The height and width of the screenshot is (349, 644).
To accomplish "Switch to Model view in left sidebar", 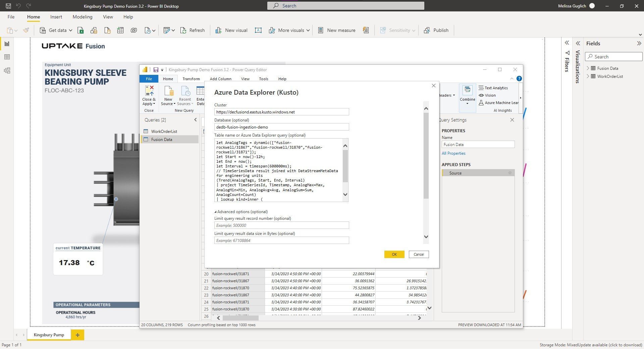I will [x=7, y=70].
